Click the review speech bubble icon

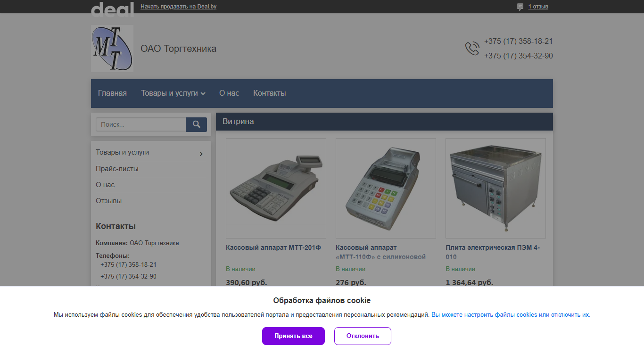520,7
